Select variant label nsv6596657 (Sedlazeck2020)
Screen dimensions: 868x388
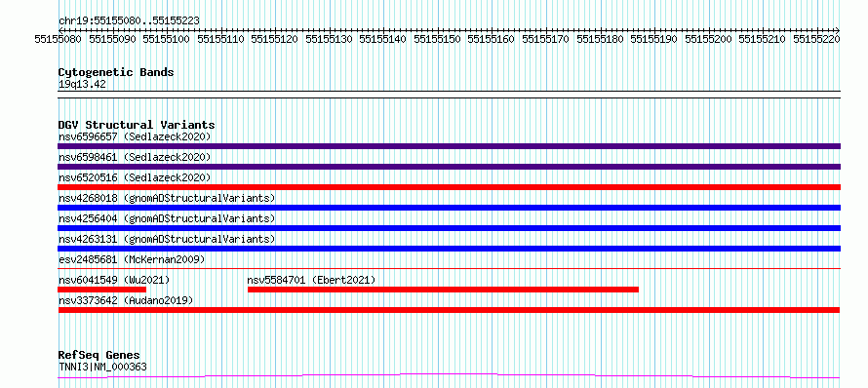[x=135, y=136]
